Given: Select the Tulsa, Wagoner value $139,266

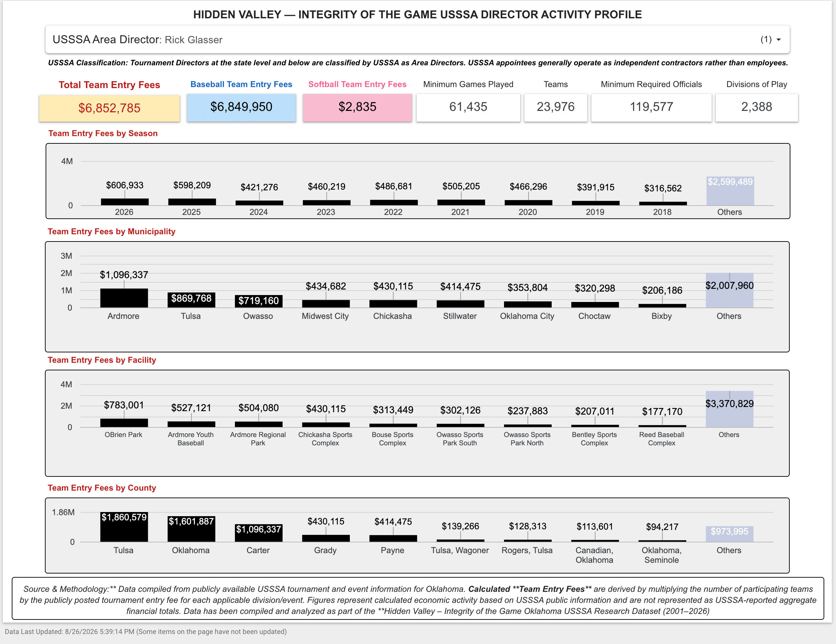Looking at the screenshot, I should (x=460, y=527).
